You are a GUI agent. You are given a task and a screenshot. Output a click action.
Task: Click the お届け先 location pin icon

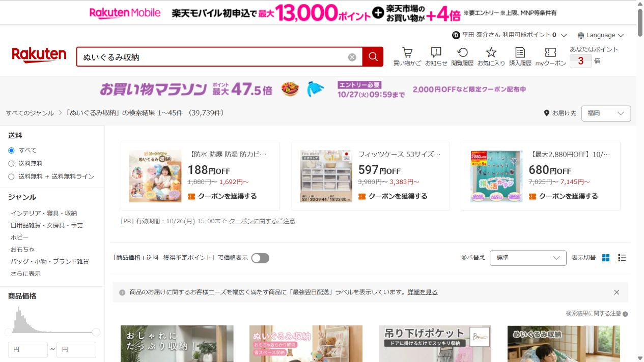pyautogui.click(x=547, y=113)
